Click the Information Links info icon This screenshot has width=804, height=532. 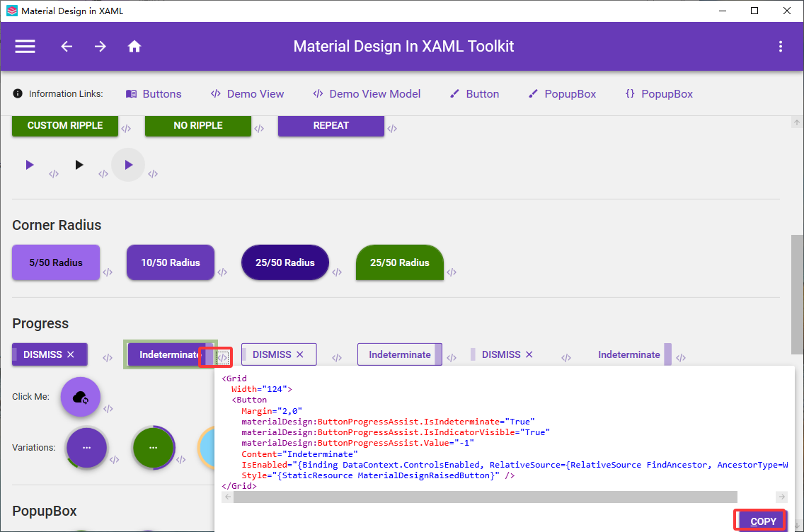point(18,94)
